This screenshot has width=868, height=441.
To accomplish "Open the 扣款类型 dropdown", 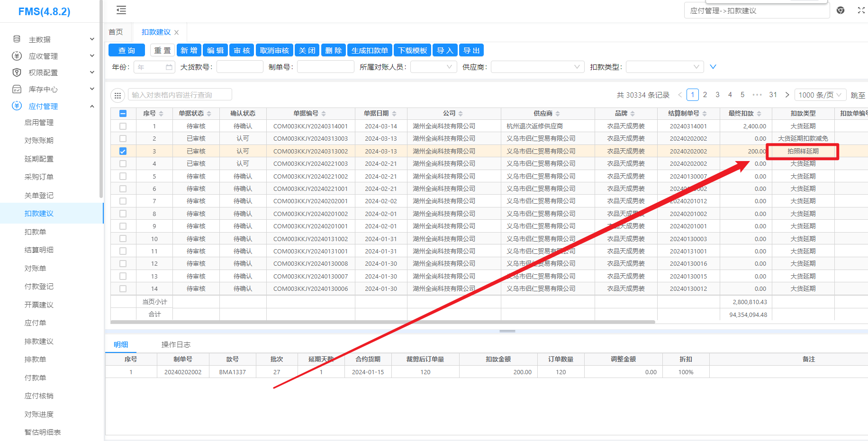I will [x=664, y=67].
